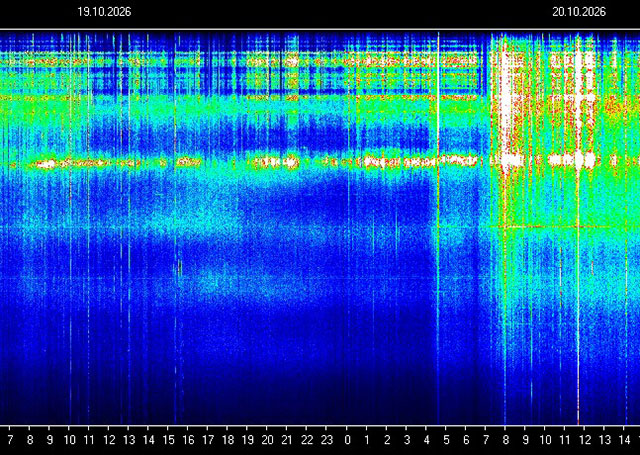Screen dimensions: 640x455
Task: Pick the hour 19 axis label
Action: 248,440
